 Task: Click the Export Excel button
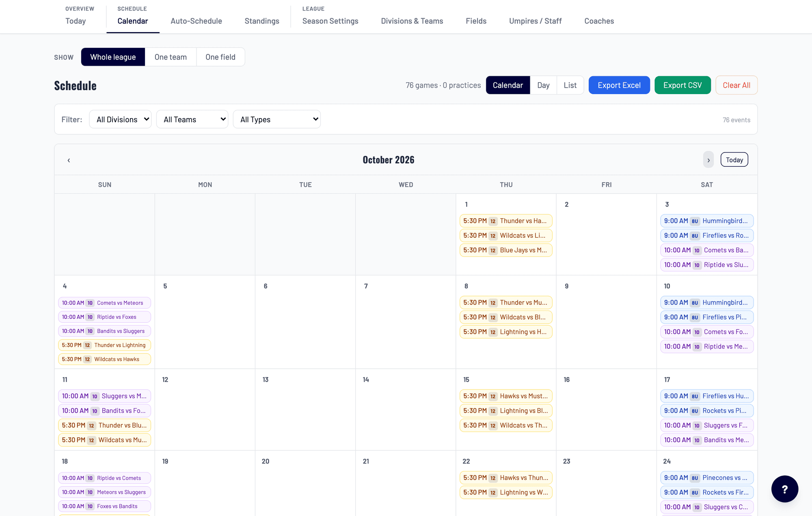pos(619,85)
